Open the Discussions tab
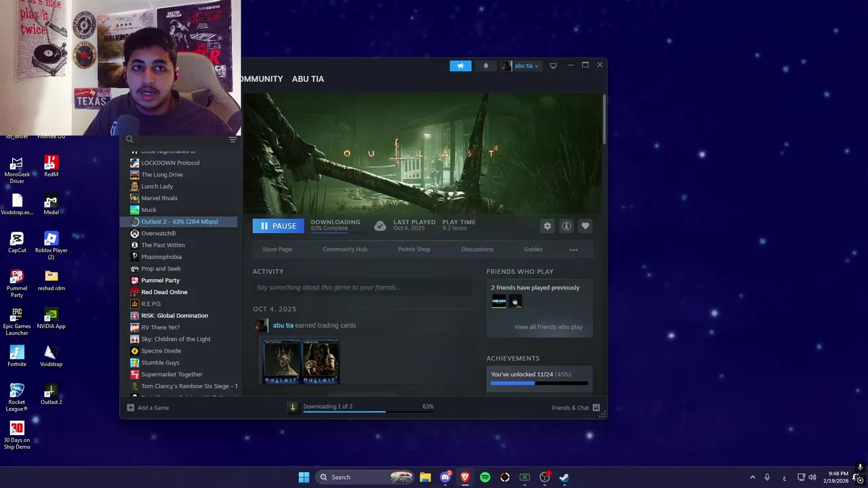The image size is (868, 488). pyautogui.click(x=477, y=249)
